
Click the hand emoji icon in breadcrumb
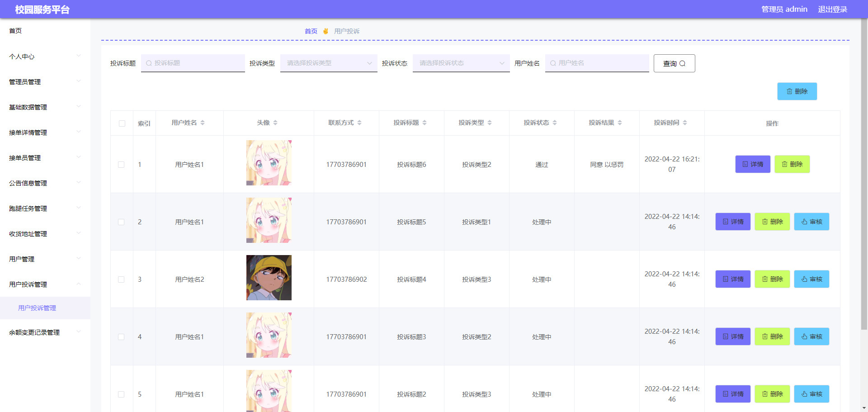(x=325, y=31)
